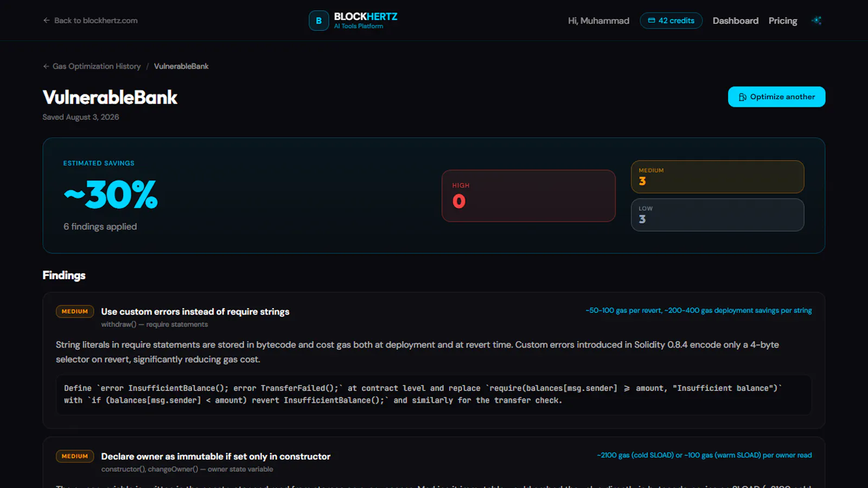Click the '6 findings applied' text

click(x=100, y=227)
